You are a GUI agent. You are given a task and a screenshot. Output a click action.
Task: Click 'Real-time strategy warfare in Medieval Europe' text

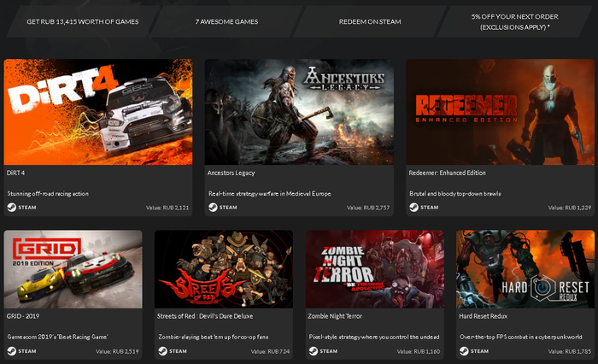[x=270, y=193]
